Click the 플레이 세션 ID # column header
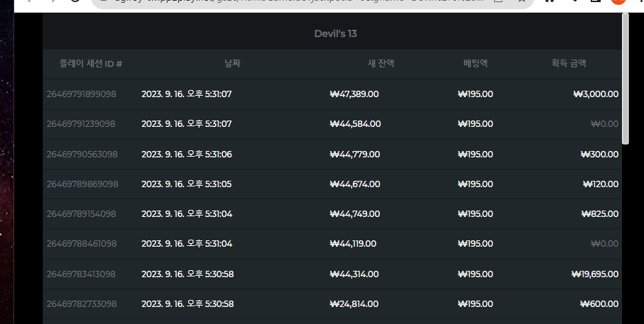Screen dimensions: 644x324 [x=91, y=64]
